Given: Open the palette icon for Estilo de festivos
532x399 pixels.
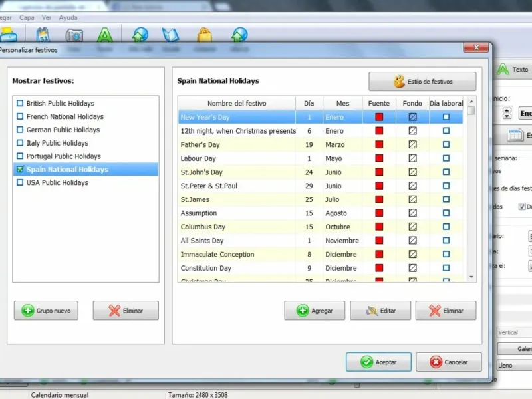Looking at the screenshot, I should click(399, 81).
